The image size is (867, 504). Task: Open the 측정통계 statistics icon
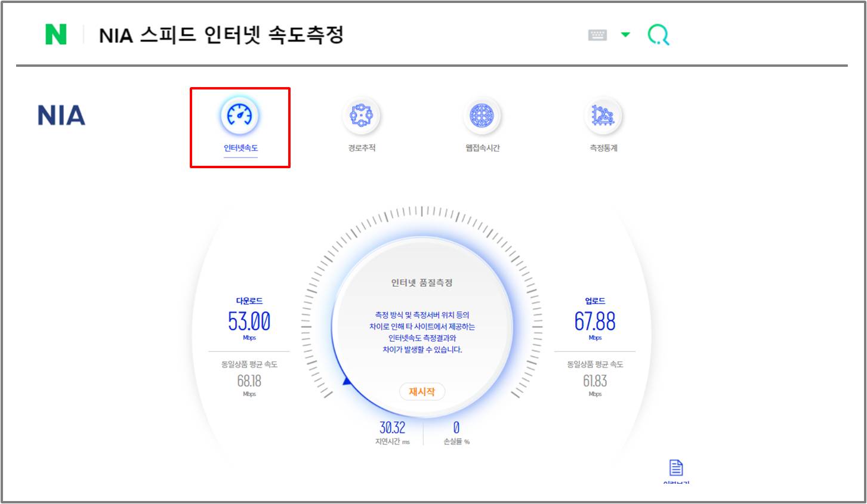pos(603,115)
